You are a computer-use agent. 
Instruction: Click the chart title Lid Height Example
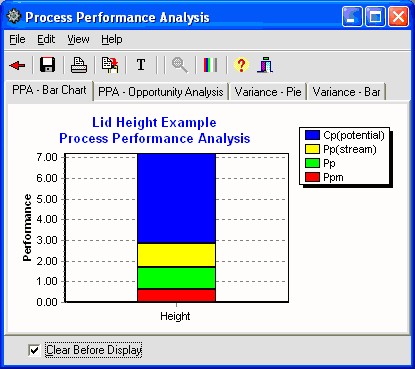point(154,122)
